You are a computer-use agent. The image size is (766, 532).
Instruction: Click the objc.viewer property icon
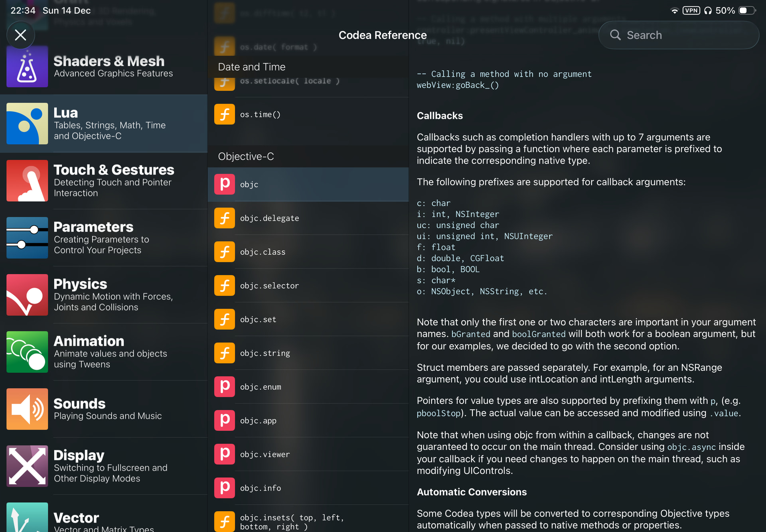225,454
